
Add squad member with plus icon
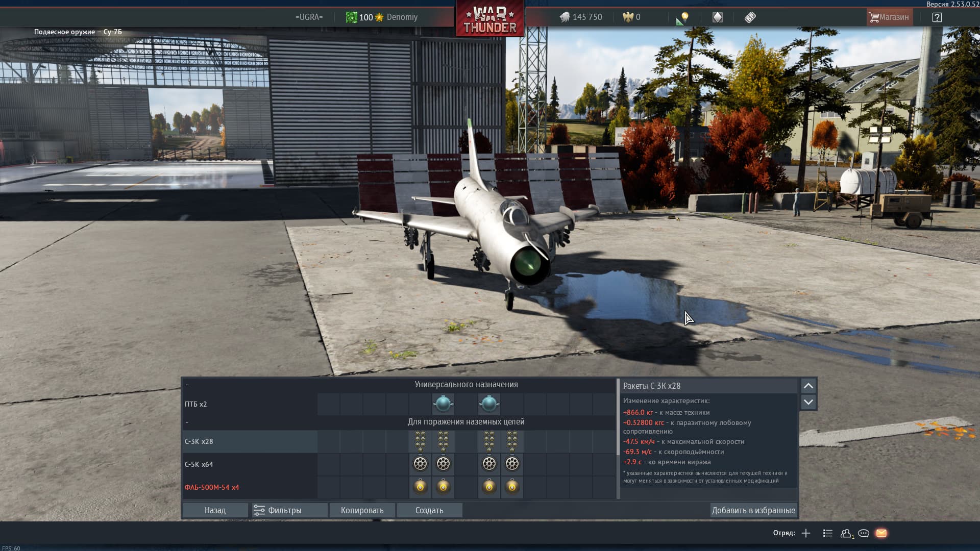[806, 533]
